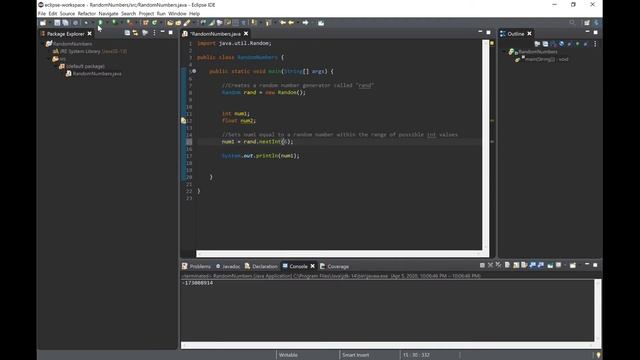The image size is (640, 360).
Task: Open the Refactor menu
Action: (x=87, y=13)
